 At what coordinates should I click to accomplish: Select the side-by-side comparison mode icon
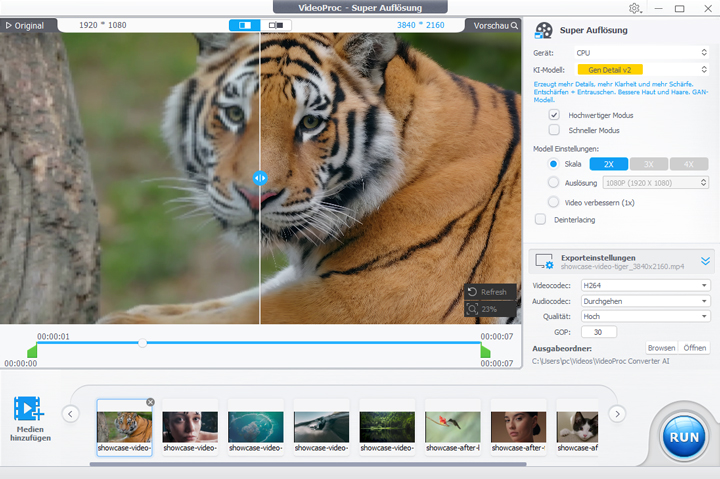click(275, 25)
